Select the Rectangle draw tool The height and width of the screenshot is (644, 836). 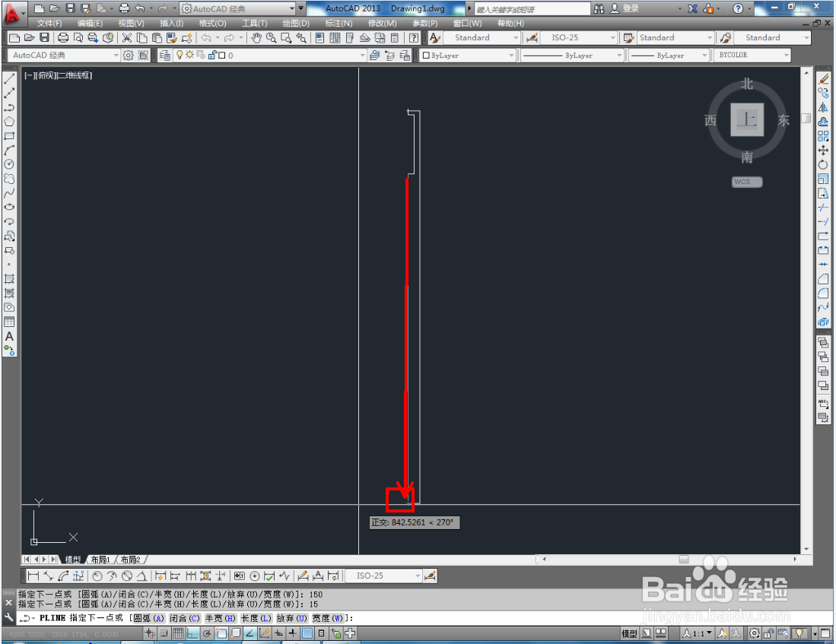pyautogui.click(x=9, y=136)
